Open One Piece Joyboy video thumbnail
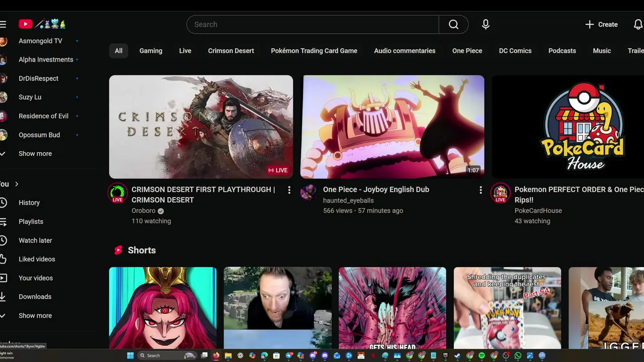This screenshot has width=644, height=362. (392, 127)
